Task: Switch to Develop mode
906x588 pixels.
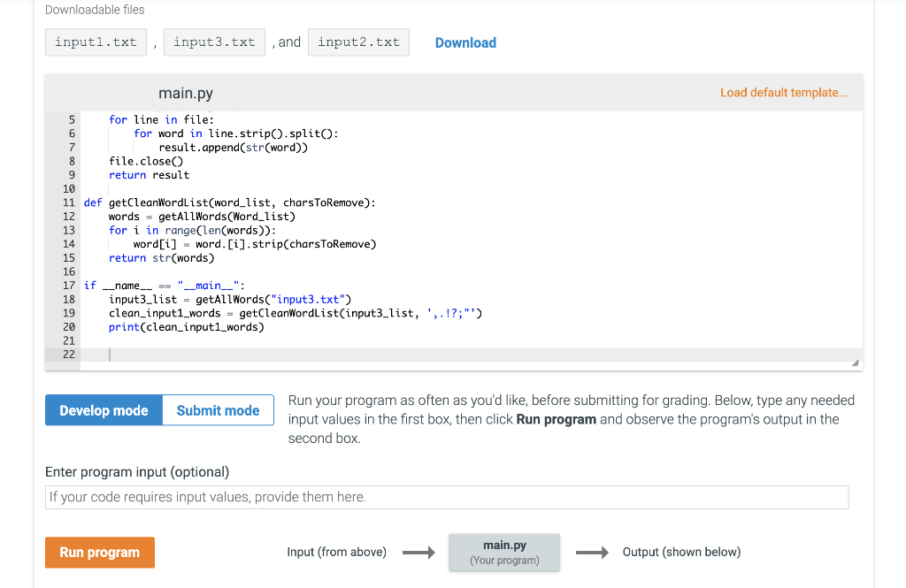Action: tap(103, 409)
